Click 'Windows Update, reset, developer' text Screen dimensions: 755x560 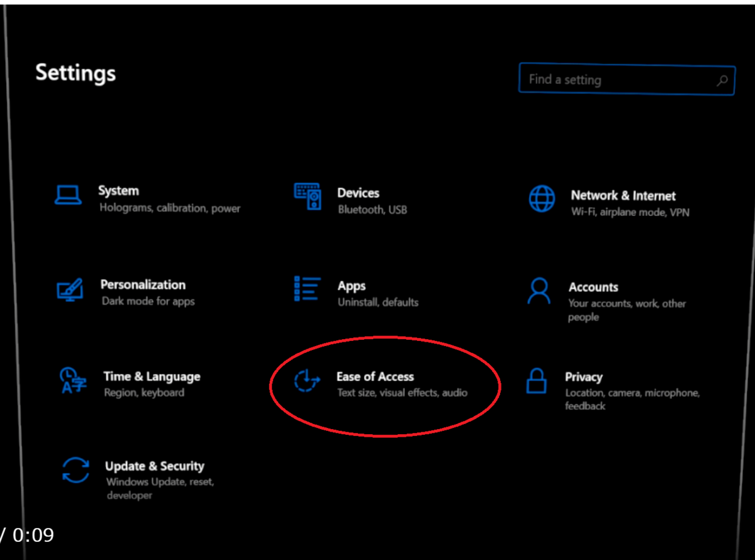pos(160,489)
